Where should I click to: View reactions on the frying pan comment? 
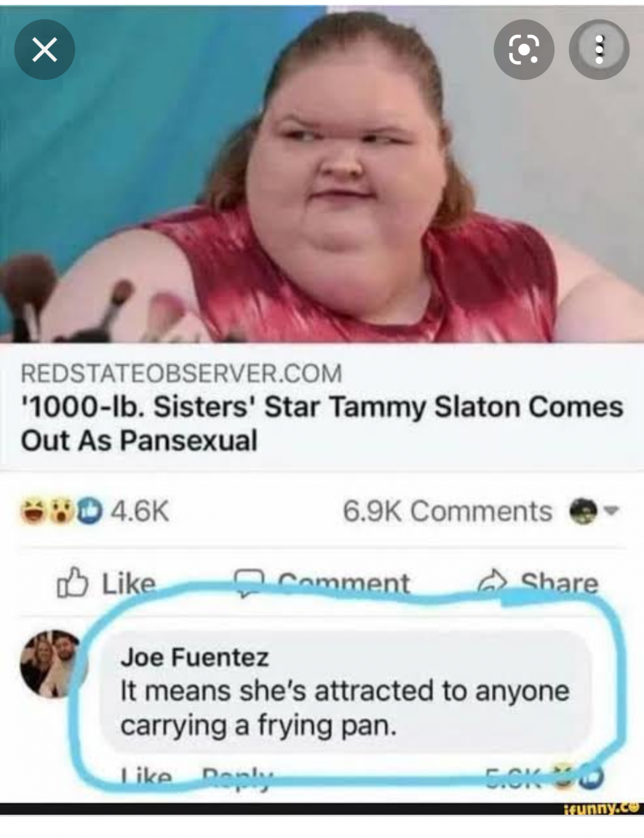pyautogui.click(x=544, y=777)
